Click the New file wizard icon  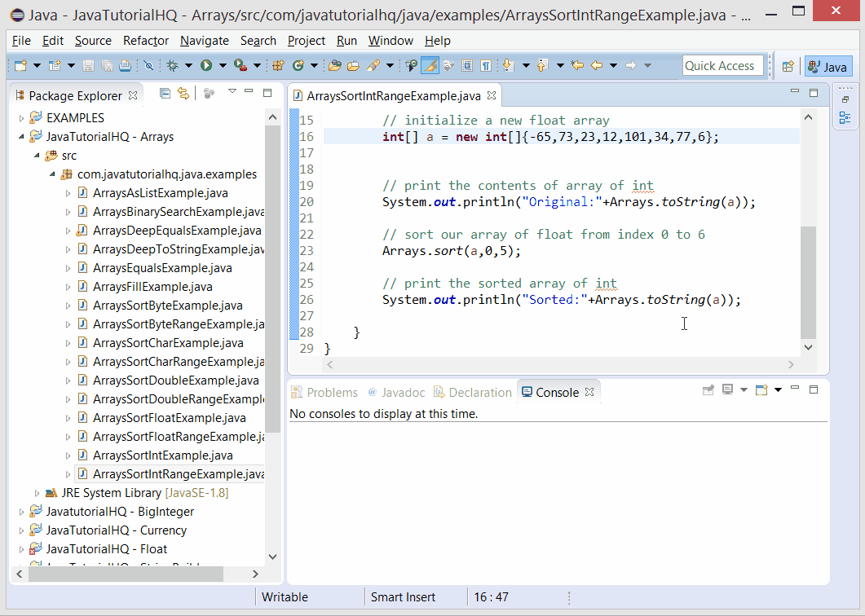20,66
